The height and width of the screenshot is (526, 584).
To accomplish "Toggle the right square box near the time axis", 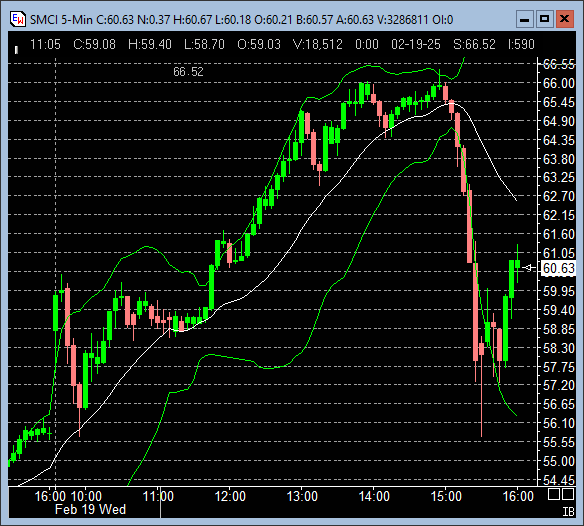I will coord(568,494).
